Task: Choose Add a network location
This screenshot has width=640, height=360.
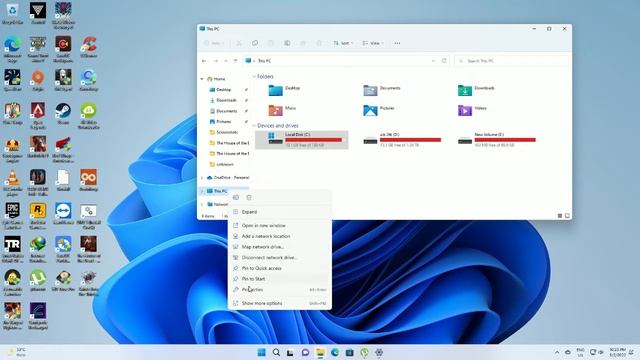Action: [280, 236]
